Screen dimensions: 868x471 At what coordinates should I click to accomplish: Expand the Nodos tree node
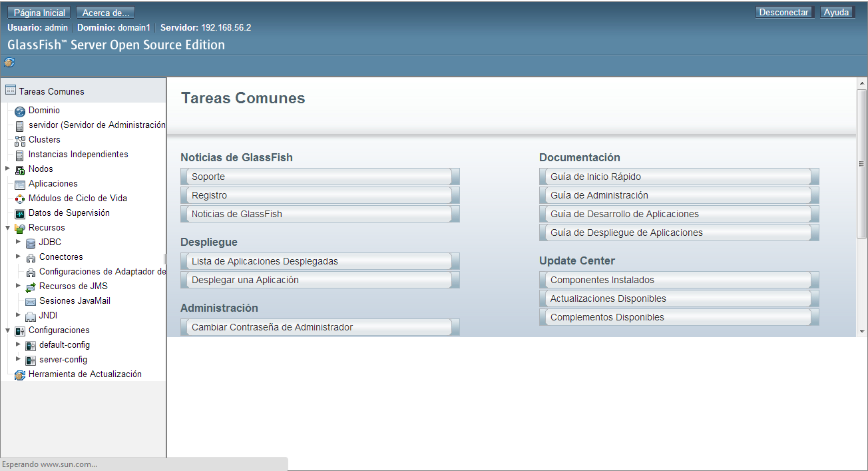pyautogui.click(x=8, y=169)
